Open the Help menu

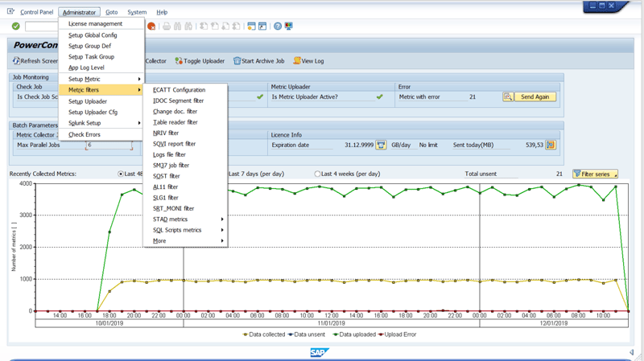162,12
